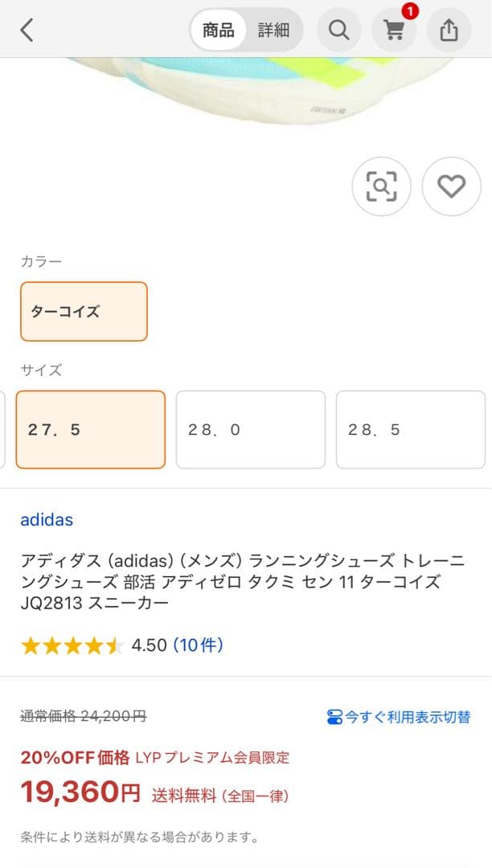
Task: Open the search by typing the magnifier icon
Action: click(338, 30)
